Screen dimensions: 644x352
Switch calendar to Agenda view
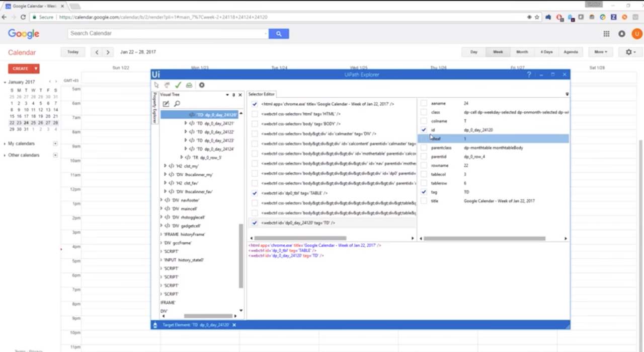571,52
